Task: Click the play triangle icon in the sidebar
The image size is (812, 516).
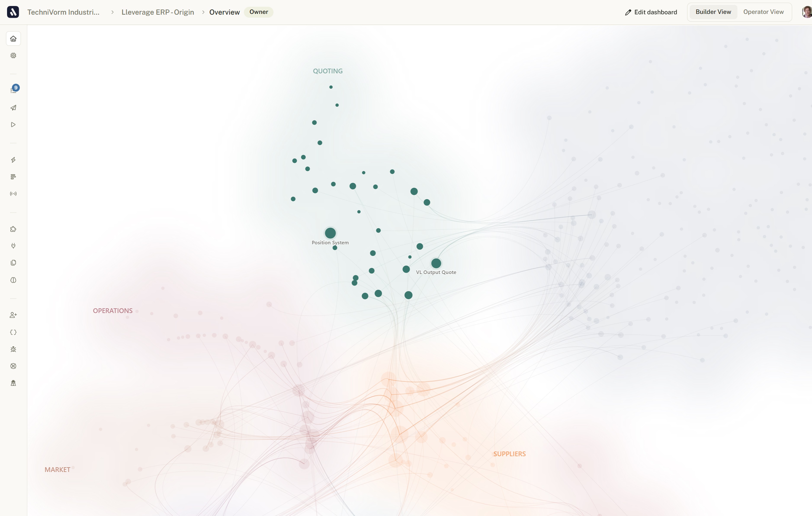Action: [x=13, y=124]
